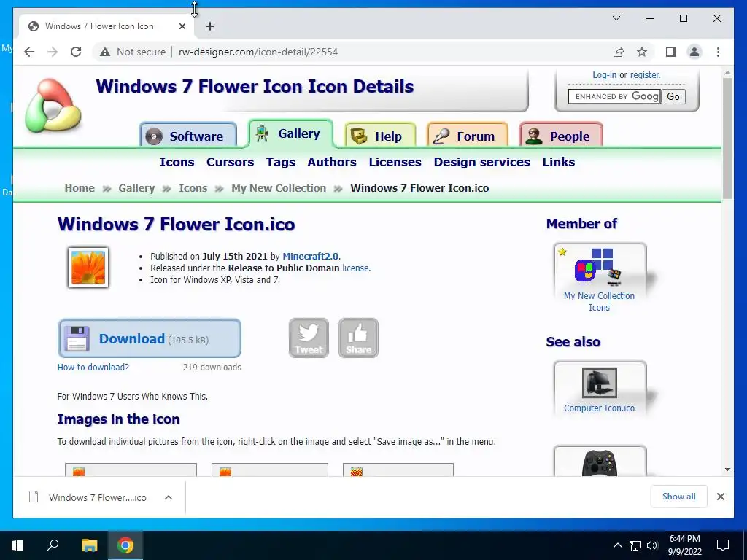Click the Computer Icon.ico link text
This screenshot has height=560, width=747.
[x=600, y=408]
